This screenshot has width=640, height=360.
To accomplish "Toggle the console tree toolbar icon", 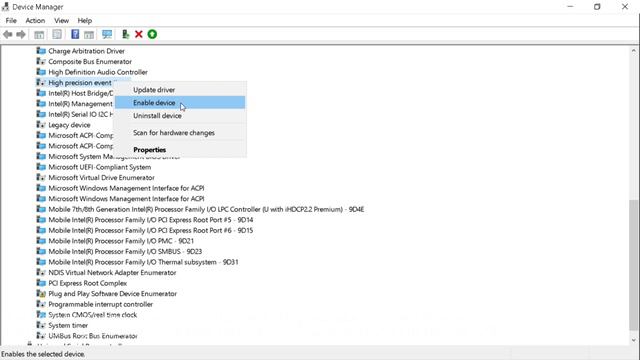I will click(39, 35).
